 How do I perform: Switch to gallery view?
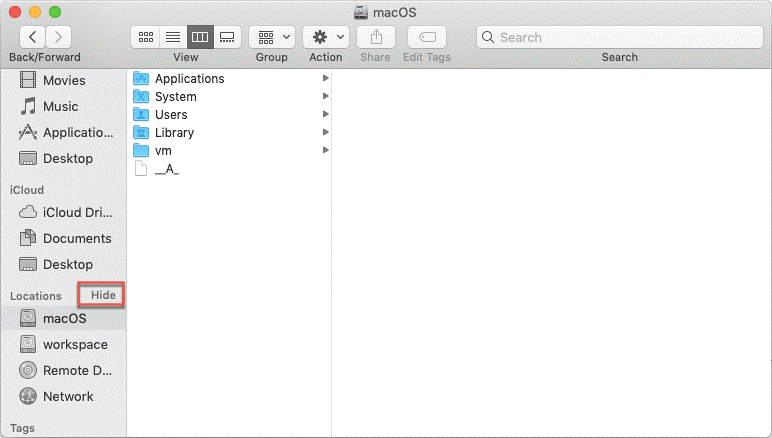click(x=227, y=37)
